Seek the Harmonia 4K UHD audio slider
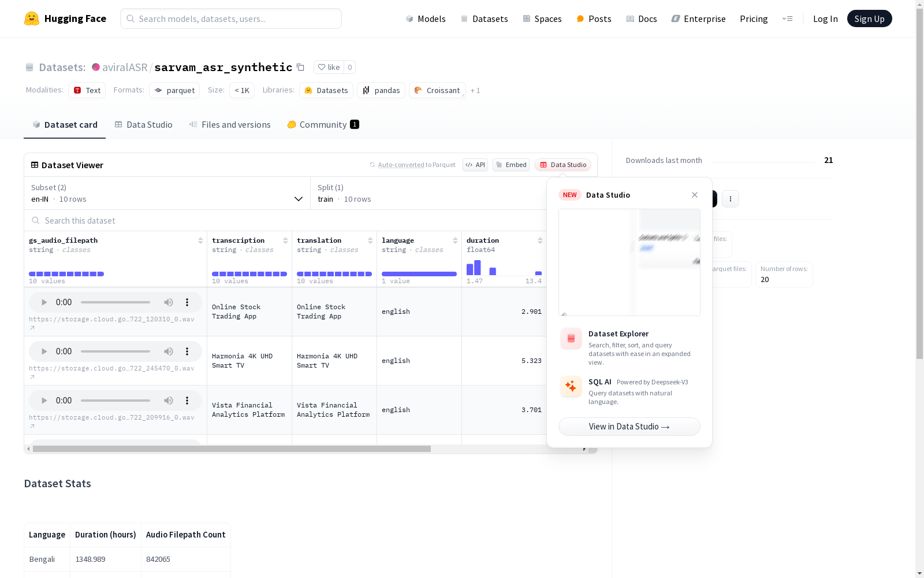924x578 pixels. tap(115, 351)
